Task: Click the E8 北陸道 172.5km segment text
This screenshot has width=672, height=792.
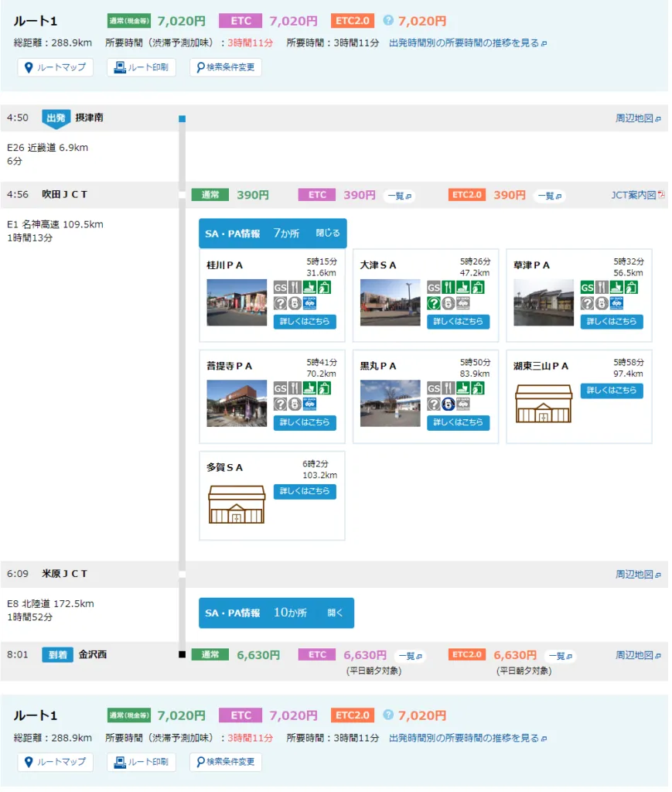Action: [50, 604]
